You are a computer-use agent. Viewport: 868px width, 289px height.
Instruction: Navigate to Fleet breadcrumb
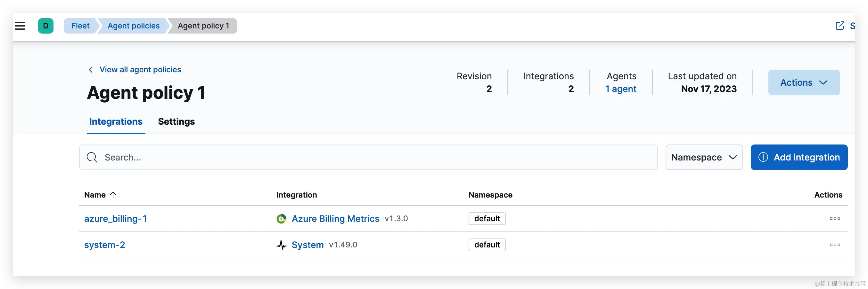[x=80, y=26]
